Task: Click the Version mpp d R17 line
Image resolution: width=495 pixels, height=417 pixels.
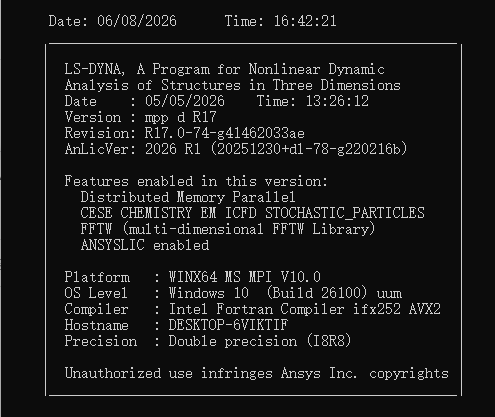Action: (x=141, y=117)
